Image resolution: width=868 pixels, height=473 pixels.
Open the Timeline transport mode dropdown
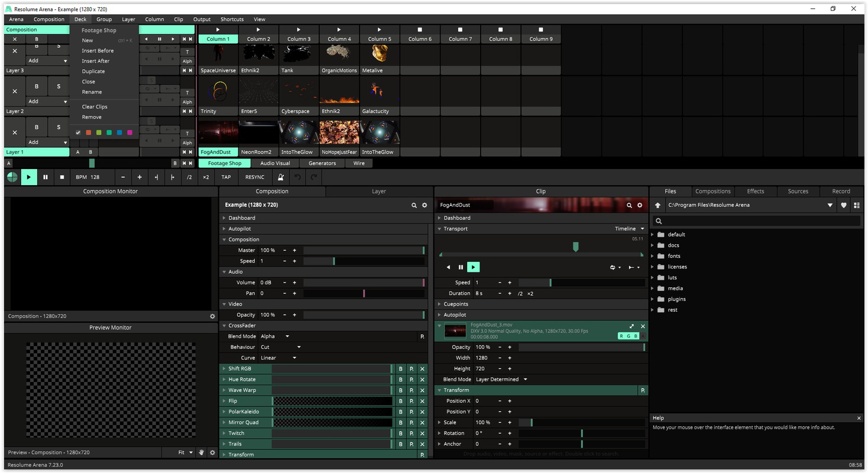630,229
